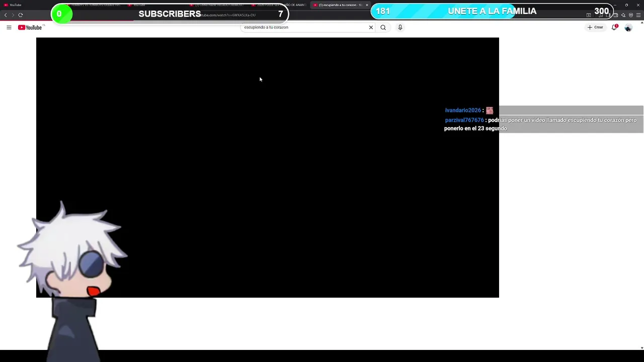The height and width of the screenshot is (362, 644).
Task: Switch to 2026 PUEDE SER EL AÑO tab
Action: point(279,5)
